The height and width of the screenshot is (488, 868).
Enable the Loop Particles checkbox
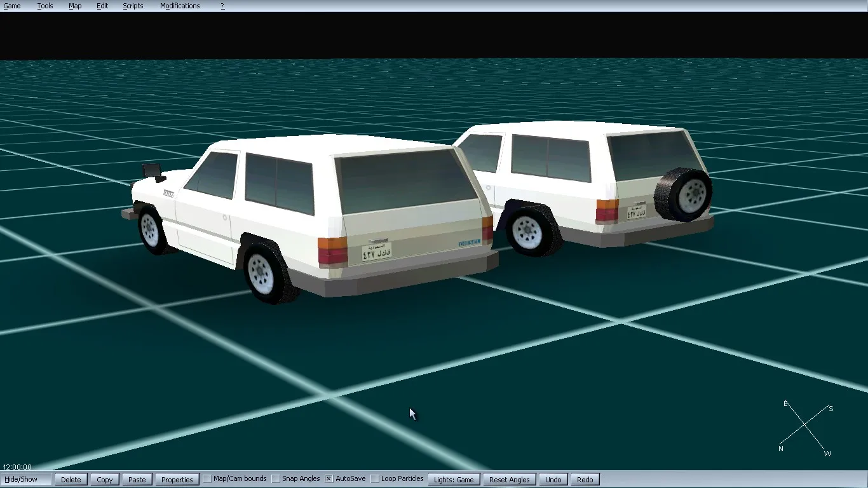tap(375, 478)
